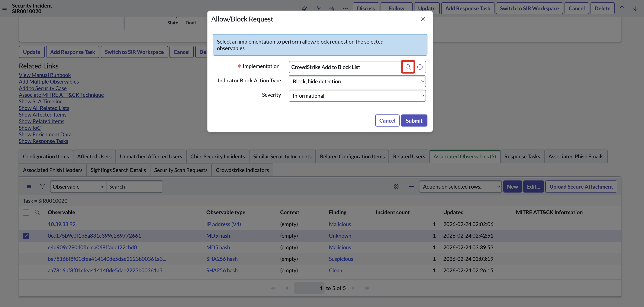Switch to Related Users tab
Viewport: 644px width, 307px height.
click(x=409, y=157)
